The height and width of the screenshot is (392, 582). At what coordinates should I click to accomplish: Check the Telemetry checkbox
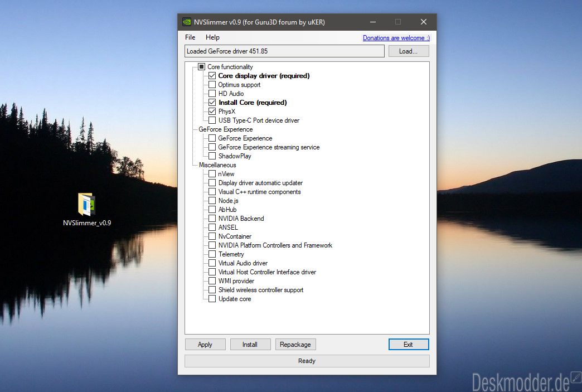(x=212, y=254)
